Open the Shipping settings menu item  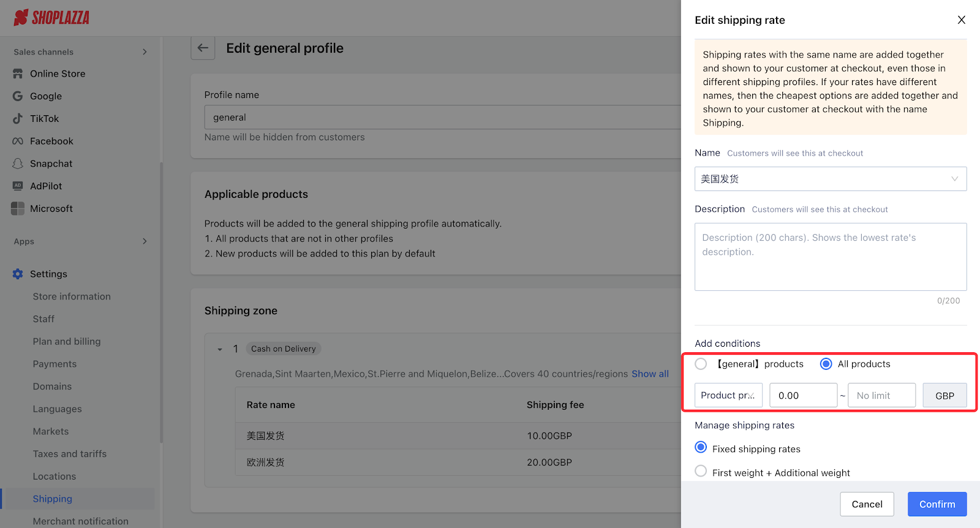pyautogui.click(x=53, y=499)
